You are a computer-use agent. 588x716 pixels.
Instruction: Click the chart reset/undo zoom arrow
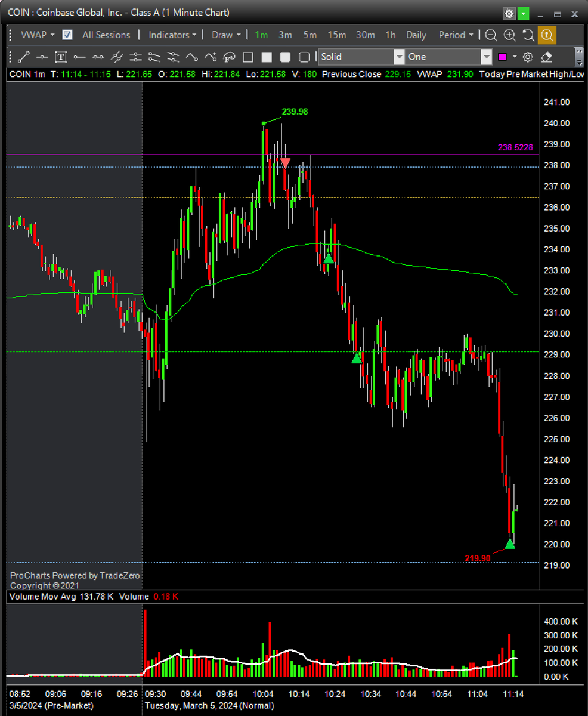click(x=528, y=35)
